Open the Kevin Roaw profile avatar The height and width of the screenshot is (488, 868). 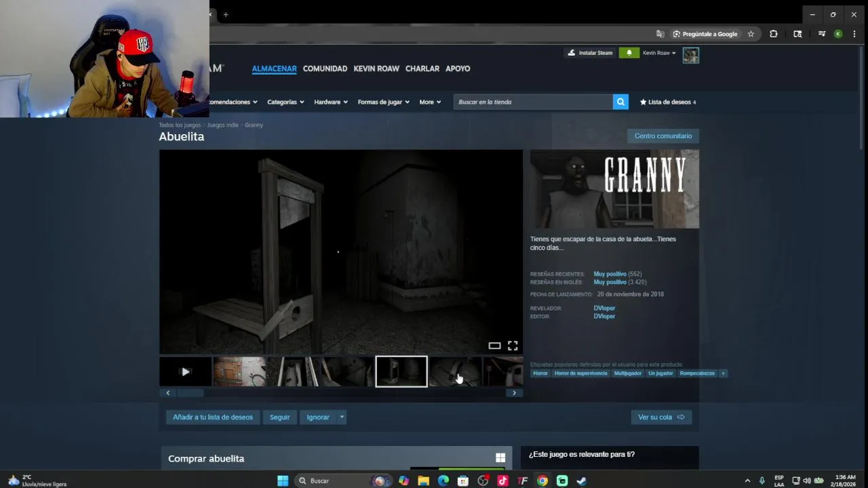tap(690, 56)
